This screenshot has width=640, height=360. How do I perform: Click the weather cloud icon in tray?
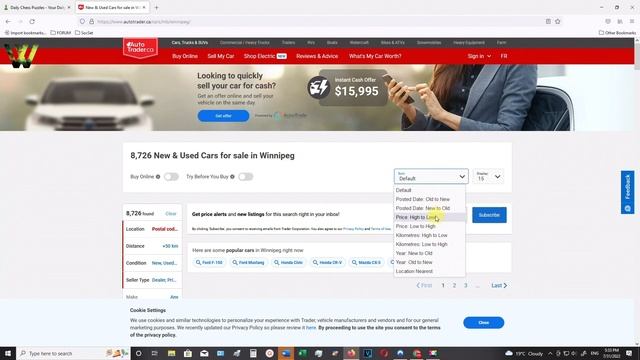point(509,353)
